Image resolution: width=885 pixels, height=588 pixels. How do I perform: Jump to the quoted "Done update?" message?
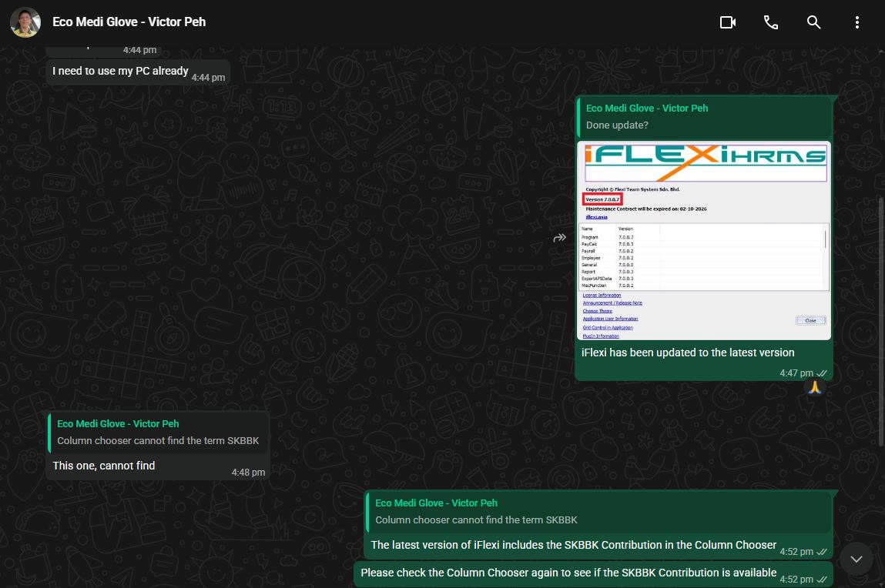pyautogui.click(x=704, y=117)
